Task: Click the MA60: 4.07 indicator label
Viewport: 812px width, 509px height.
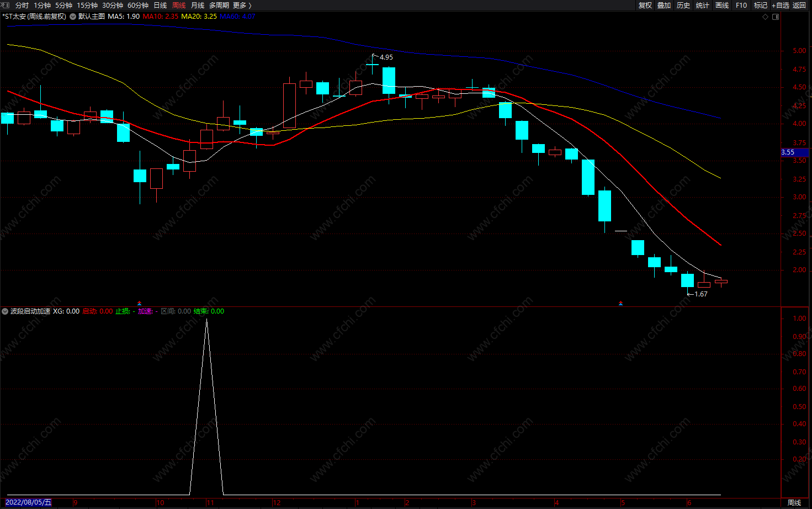Action: [237, 17]
